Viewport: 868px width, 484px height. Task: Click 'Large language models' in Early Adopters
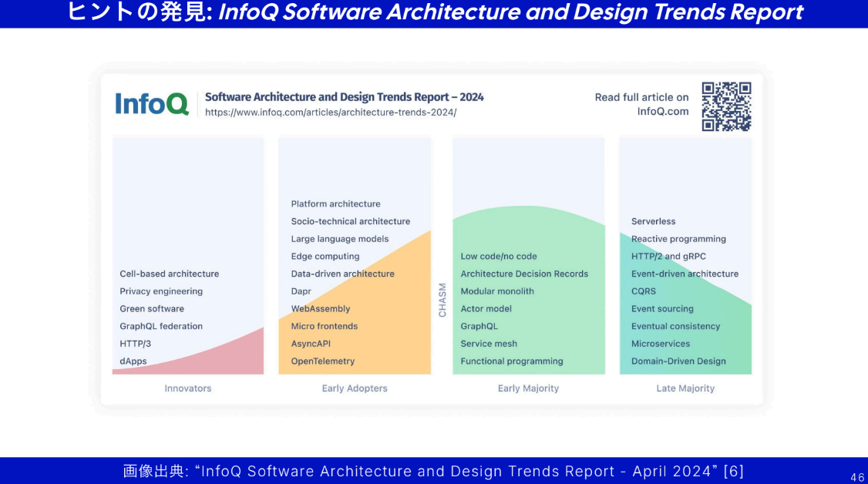[340, 239]
